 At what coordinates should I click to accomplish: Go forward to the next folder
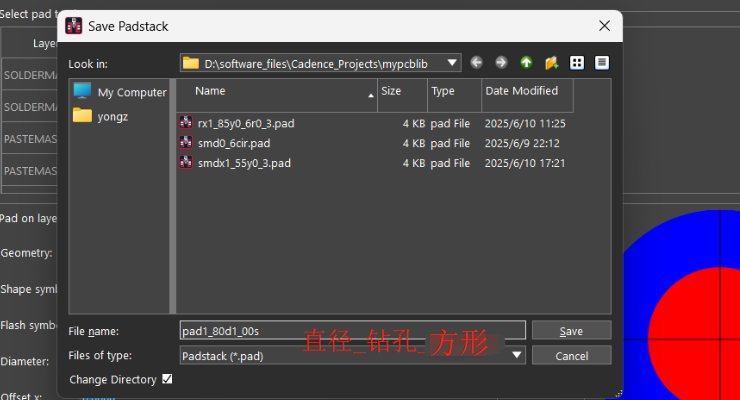501,63
